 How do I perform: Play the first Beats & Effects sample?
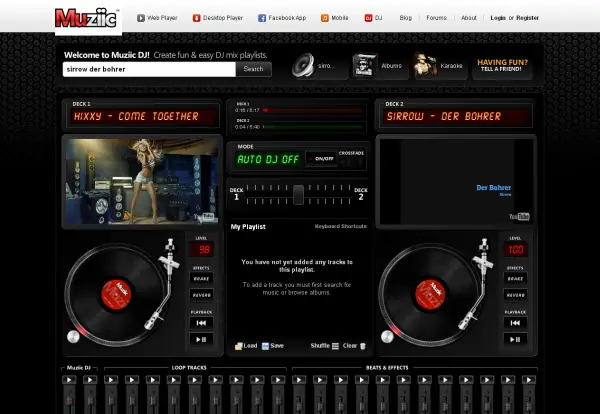pos(299,380)
